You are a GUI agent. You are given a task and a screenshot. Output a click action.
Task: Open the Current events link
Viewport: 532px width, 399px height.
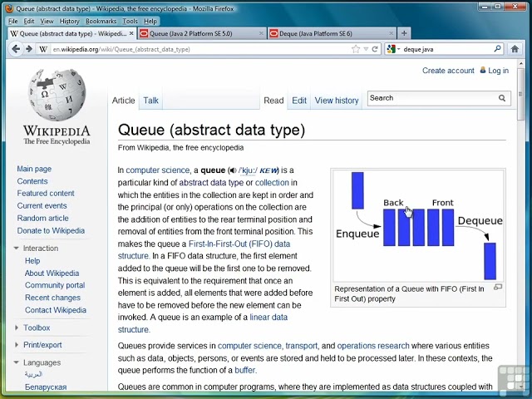pos(42,205)
